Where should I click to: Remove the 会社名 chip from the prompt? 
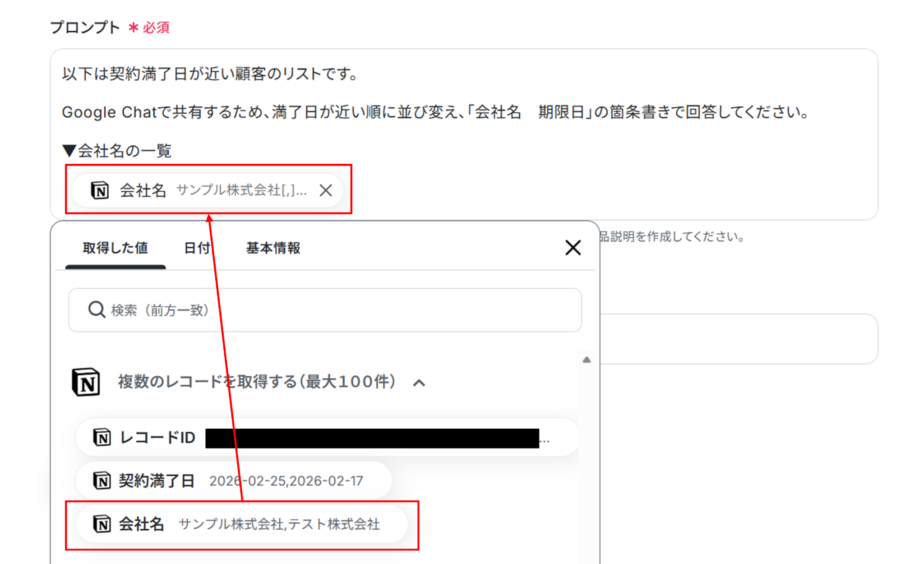326,190
